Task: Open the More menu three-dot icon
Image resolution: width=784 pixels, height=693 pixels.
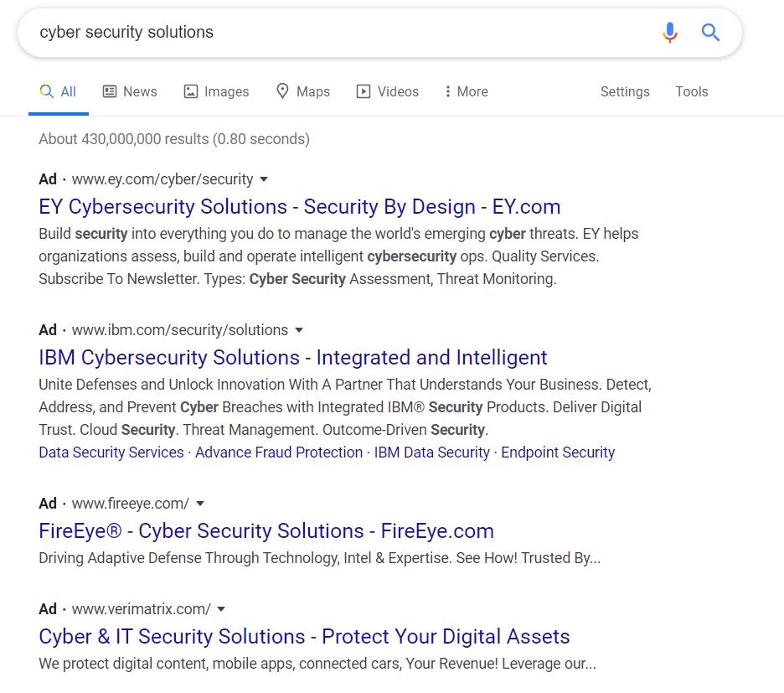Action: tap(447, 91)
